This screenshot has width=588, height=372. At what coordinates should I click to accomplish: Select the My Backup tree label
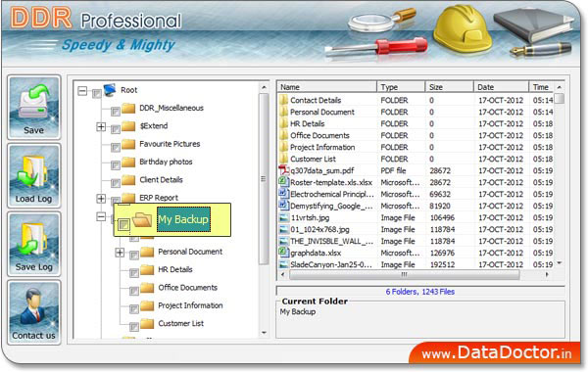[183, 219]
